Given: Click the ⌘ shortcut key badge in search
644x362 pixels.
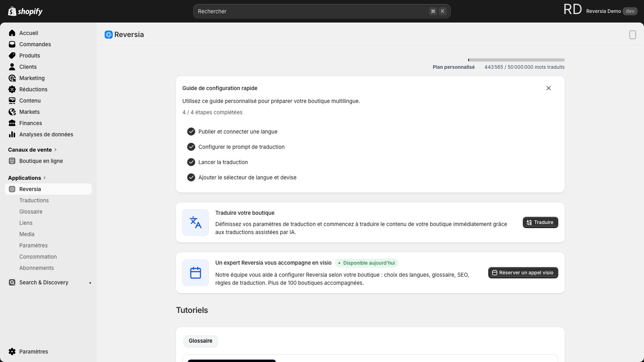Looking at the screenshot, I should point(433,11).
